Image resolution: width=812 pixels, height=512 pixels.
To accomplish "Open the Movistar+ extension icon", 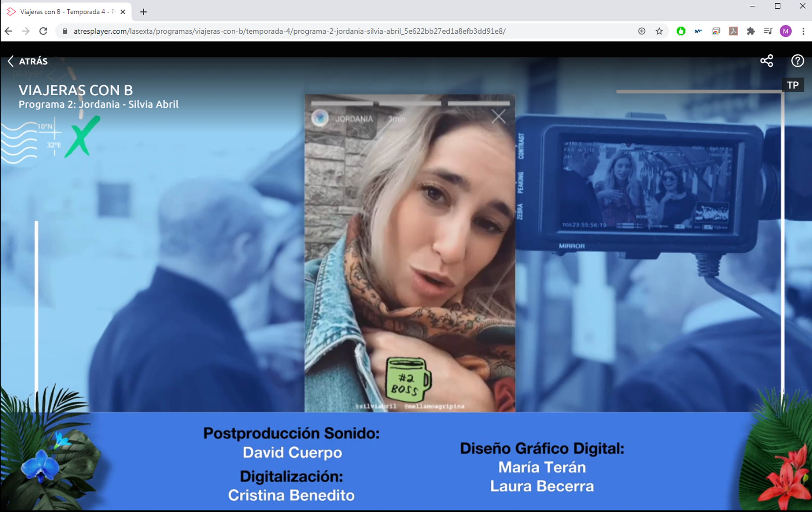I will (x=698, y=32).
